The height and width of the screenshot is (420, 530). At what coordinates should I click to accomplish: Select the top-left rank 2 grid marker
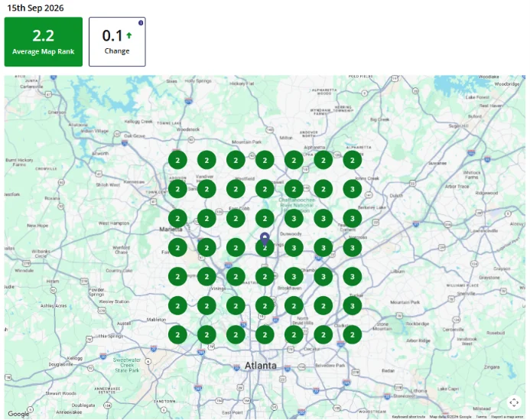coord(177,161)
